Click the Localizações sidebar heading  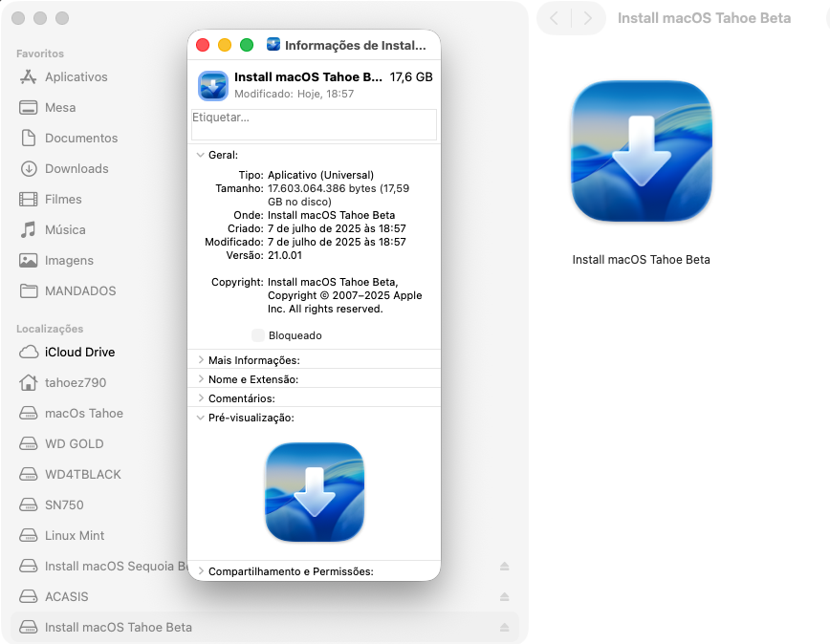point(50,329)
